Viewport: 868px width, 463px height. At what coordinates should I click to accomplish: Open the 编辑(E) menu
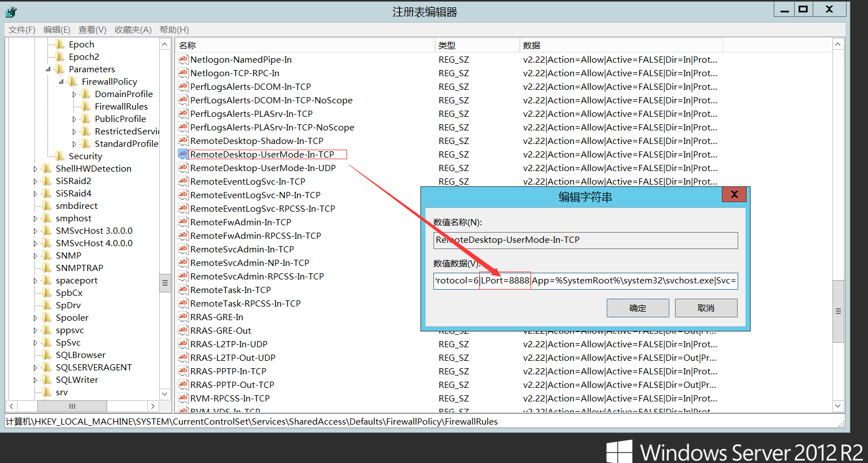57,29
